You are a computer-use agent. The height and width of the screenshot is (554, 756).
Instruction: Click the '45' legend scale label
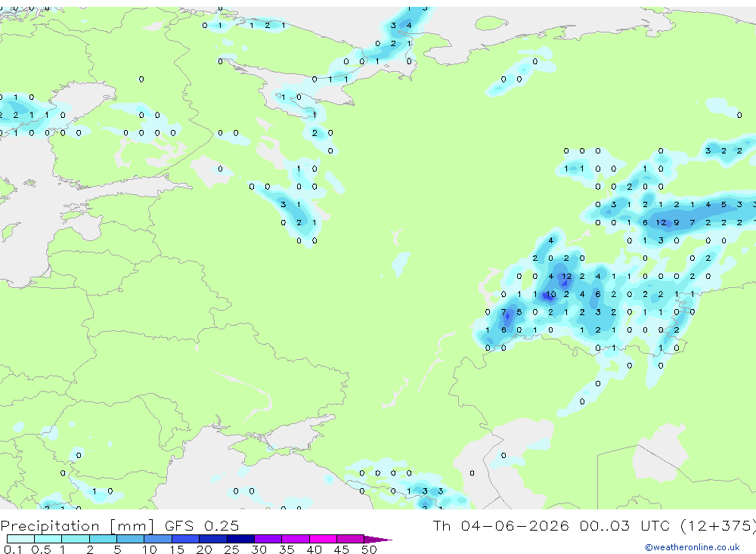pos(342,549)
